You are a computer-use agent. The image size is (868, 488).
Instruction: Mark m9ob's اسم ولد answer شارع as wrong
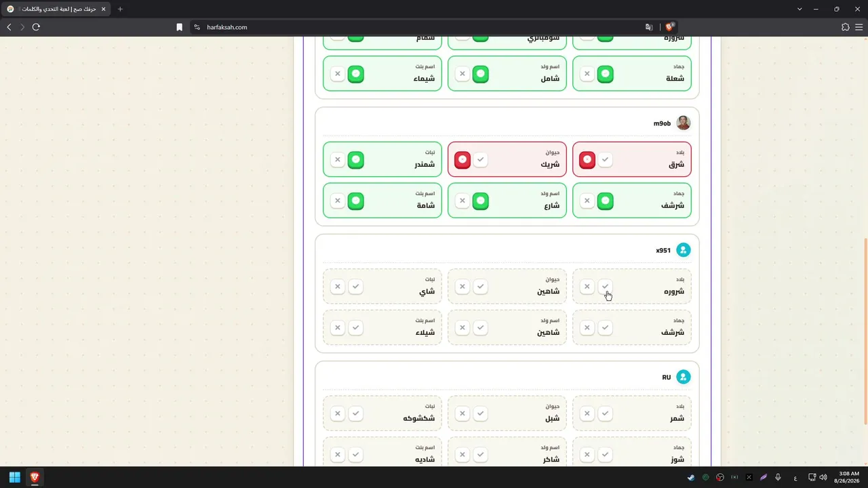[x=462, y=201]
